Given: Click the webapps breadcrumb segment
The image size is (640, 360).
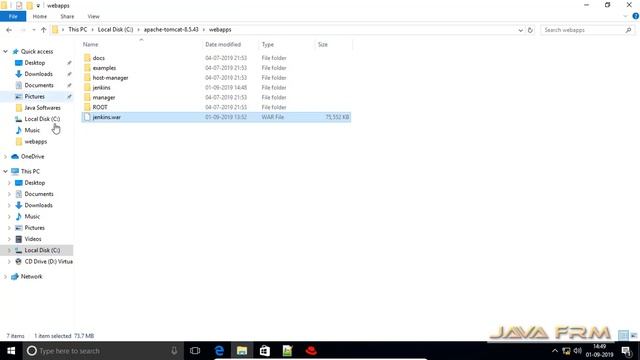Looking at the screenshot, I should click(x=220, y=29).
